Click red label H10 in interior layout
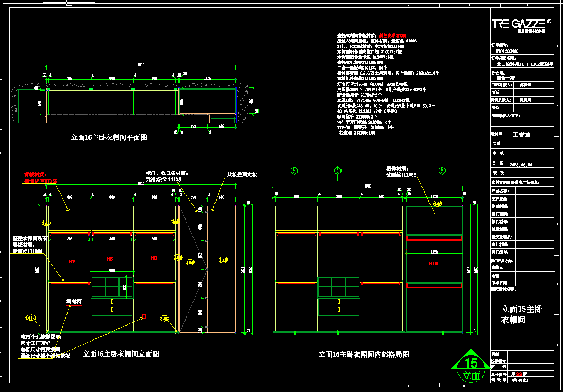Image resolution: width=563 pixels, height=392 pixels. coord(433,263)
